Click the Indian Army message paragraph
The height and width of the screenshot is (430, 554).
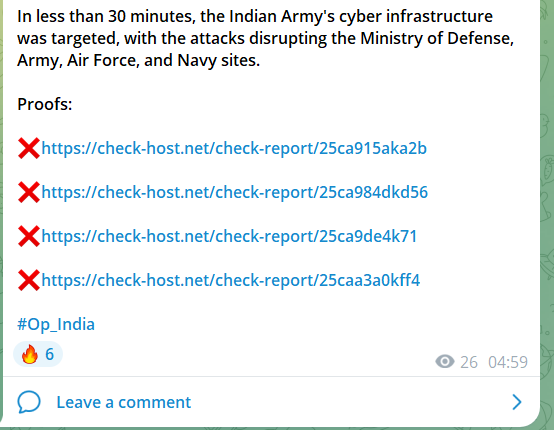click(x=265, y=38)
